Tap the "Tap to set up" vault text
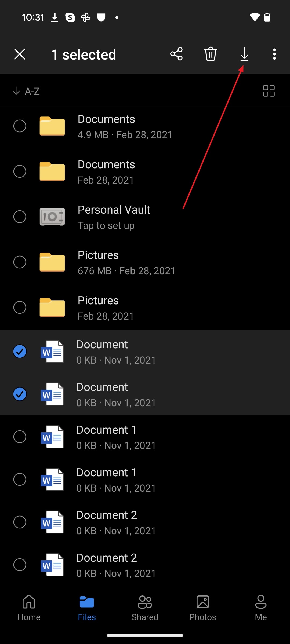This screenshot has width=290, height=644. point(106,226)
